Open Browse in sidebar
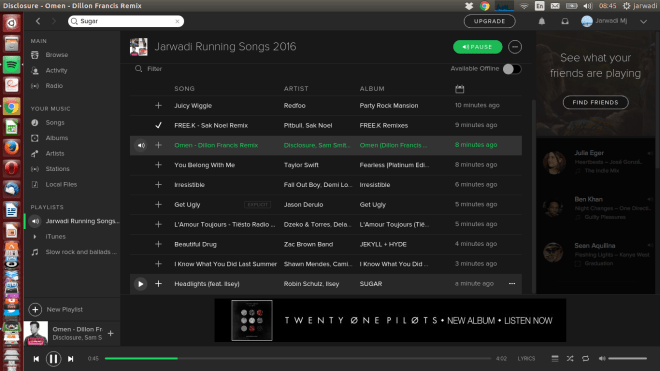660x371 pixels. (x=57, y=55)
